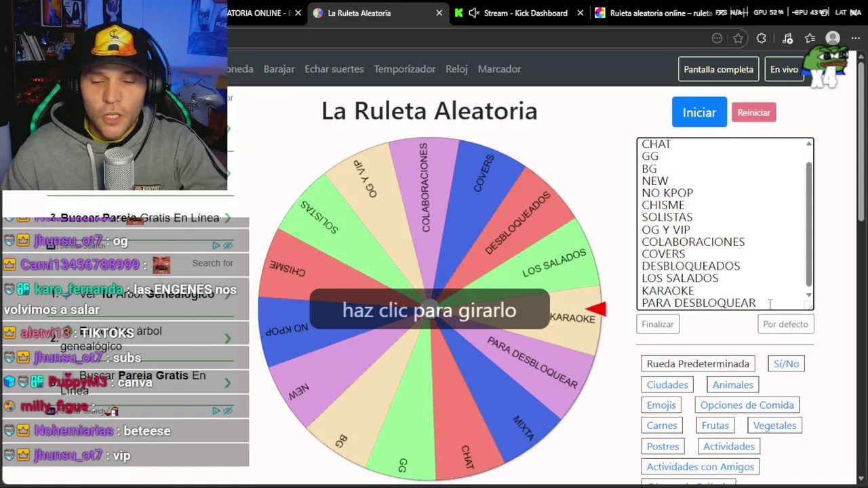The image size is (868, 488).
Task: Open the Temporizador menu item
Action: point(404,69)
